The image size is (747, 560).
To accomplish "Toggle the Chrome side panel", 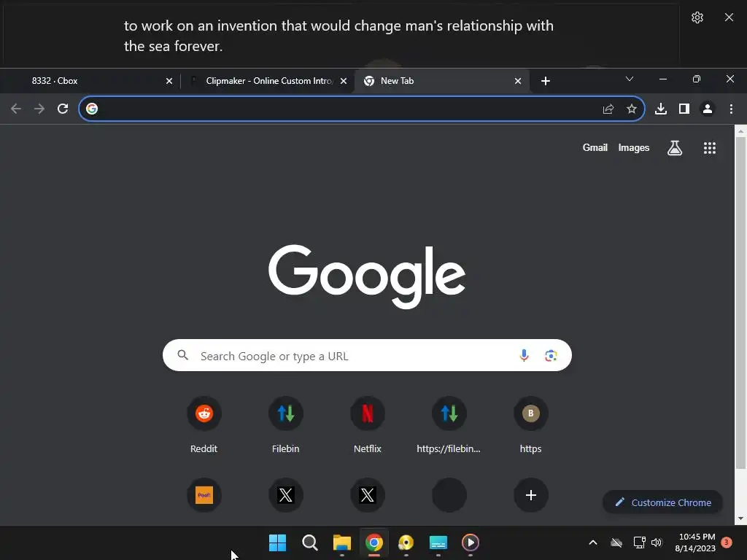I will point(684,109).
